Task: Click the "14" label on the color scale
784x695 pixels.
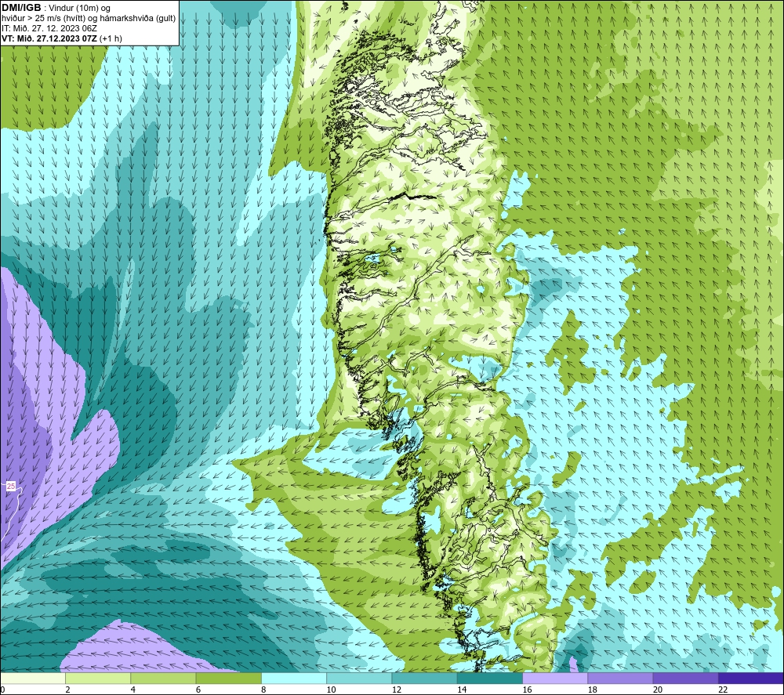Action: click(x=462, y=690)
